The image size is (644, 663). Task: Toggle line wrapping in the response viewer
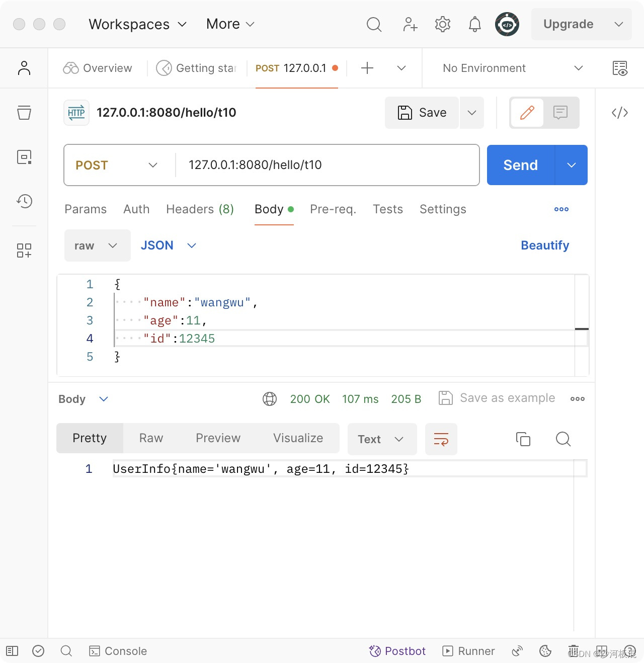pyautogui.click(x=441, y=439)
